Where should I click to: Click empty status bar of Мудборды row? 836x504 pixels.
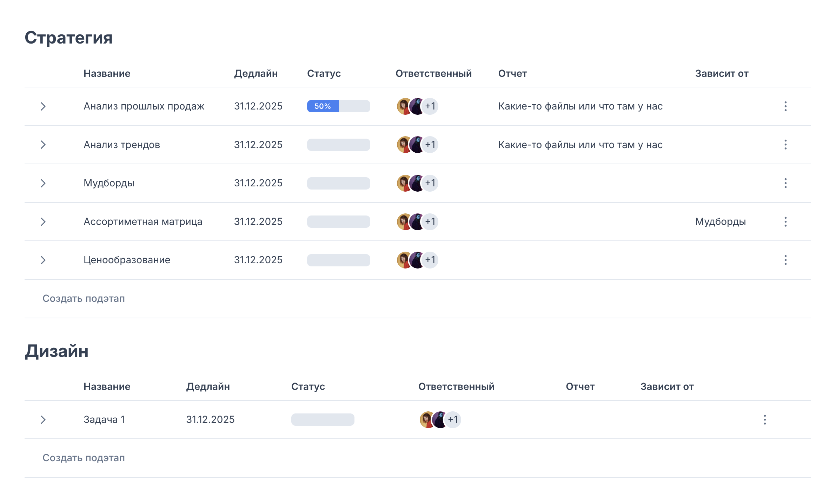(x=338, y=183)
